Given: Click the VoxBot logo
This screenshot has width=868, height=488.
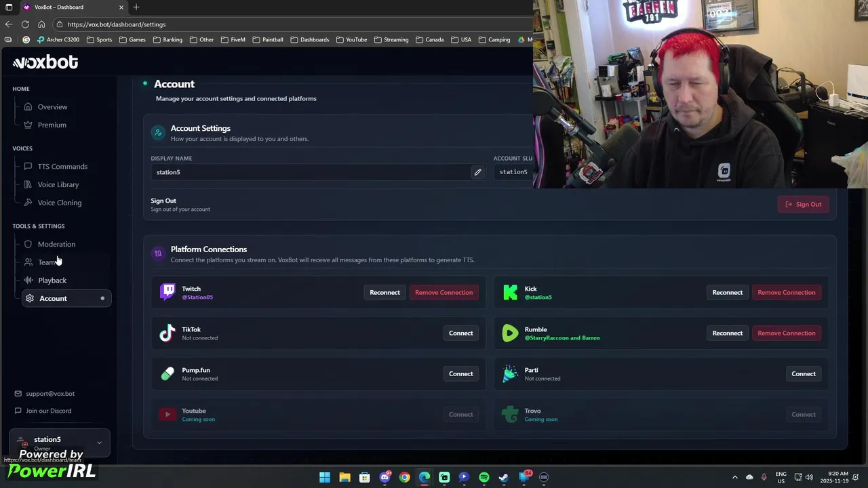Looking at the screenshot, I should coord(45,62).
